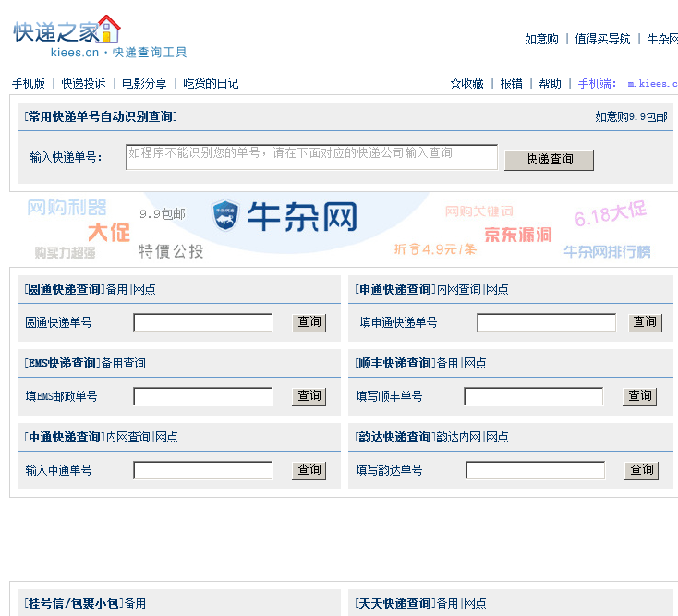The height and width of the screenshot is (616, 678).
Task: Open 天天快递 网点 link
Action: (x=475, y=603)
